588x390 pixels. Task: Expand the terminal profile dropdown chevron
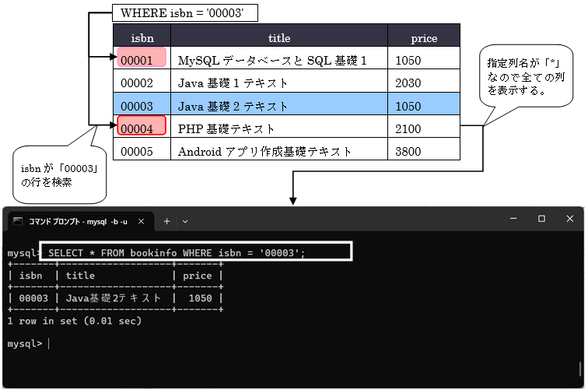185,221
